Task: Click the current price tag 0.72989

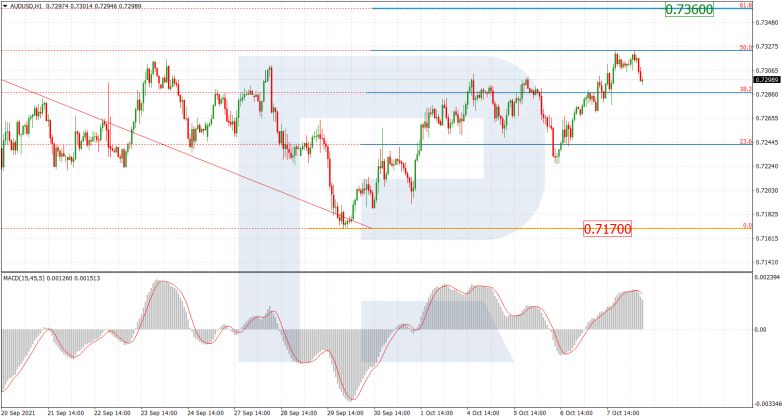Action: coord(767,80)
